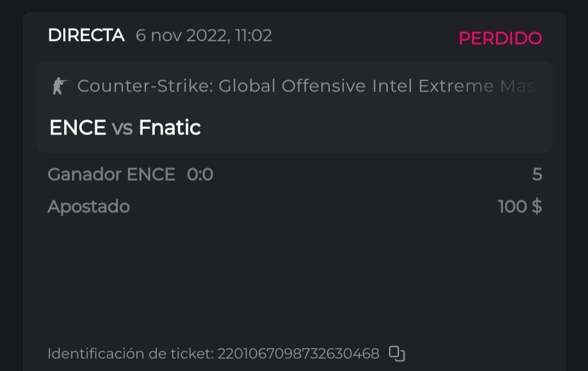Click the 11:02 bet time
Screen dimensions: 588x371
pos(254,36)
